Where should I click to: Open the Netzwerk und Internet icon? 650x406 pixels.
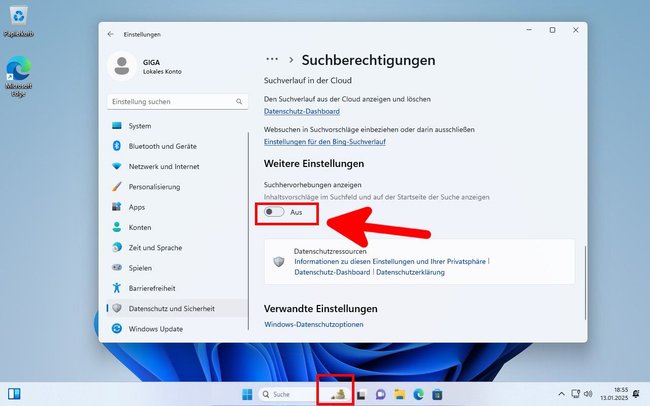[117, 166]
